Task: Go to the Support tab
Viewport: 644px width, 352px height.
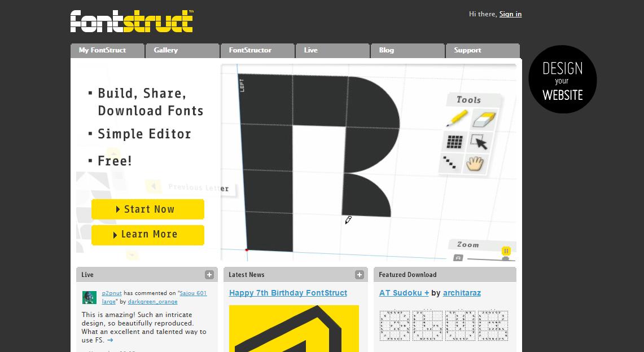Action: [467, 50]
